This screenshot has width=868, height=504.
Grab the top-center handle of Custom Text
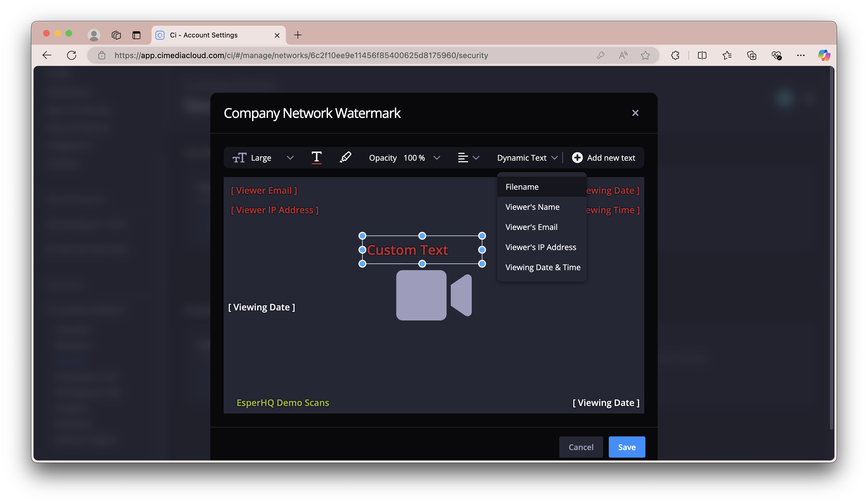pyautogui.click(x=422, y=236)
